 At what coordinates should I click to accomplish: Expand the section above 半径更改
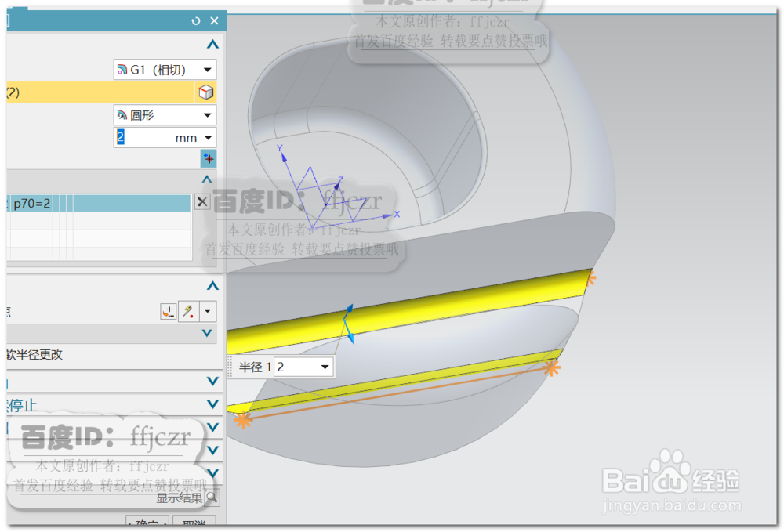tap(207, 333)
